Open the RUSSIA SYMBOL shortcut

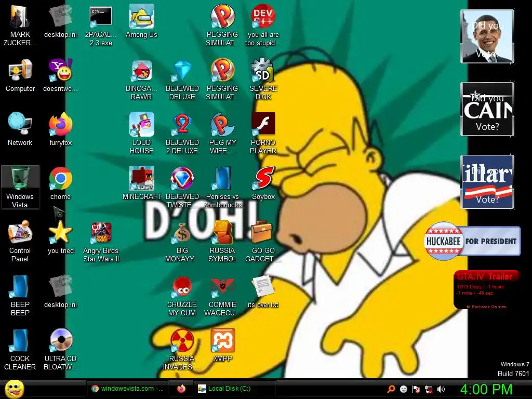click(222, 241)
